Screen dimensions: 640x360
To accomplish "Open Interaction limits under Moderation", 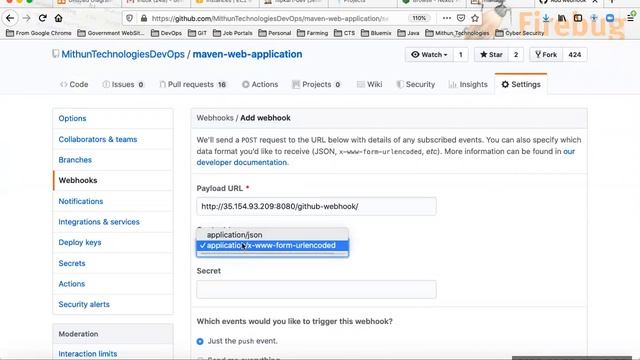I will pos(88,354).
